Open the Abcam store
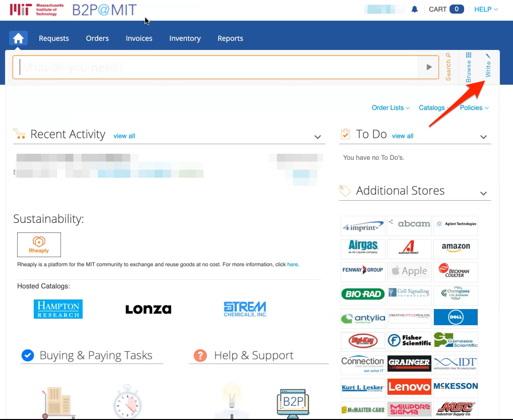513x420 pixels. coord(409,226)
